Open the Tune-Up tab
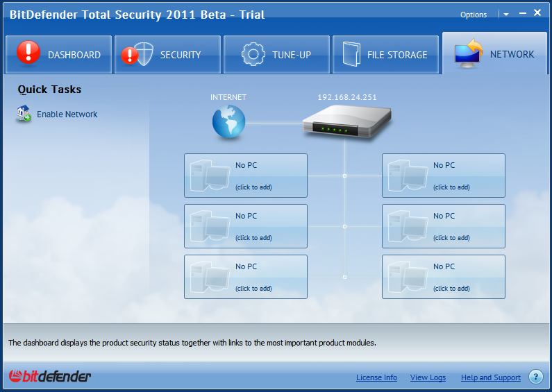 point(277,55)
